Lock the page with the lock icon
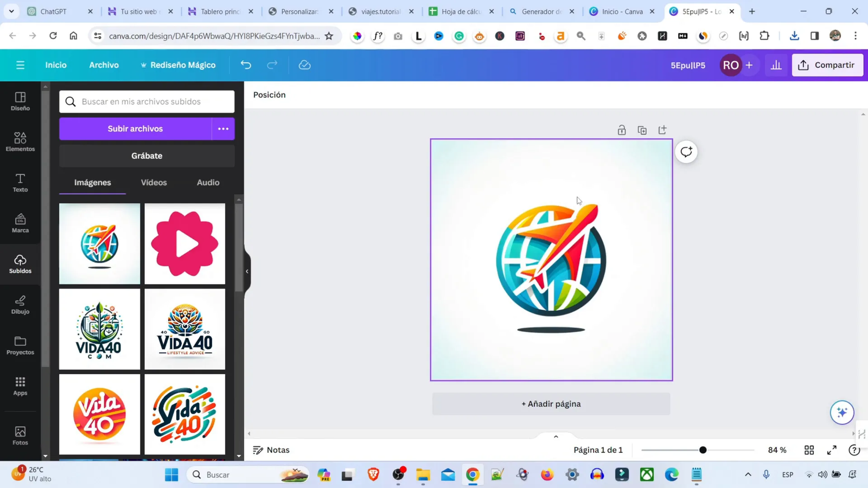 pos(621,130)
